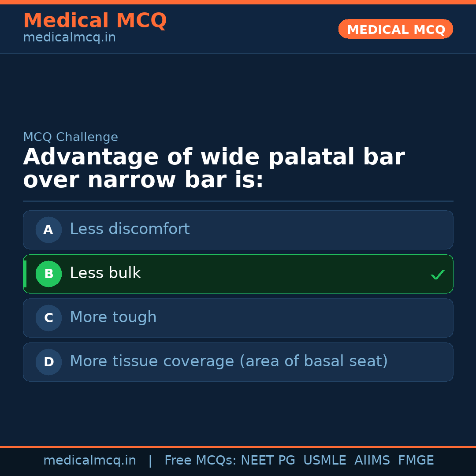Image resolution: width=476 pixels, height=476 pixels.
Task: Click the NEET PG footer tab
Action: (x=268, y=460)
